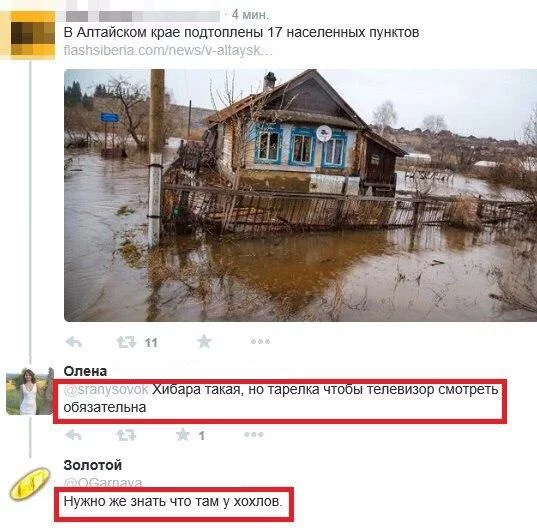Open the @sranysovok mention

coord(106,389)
